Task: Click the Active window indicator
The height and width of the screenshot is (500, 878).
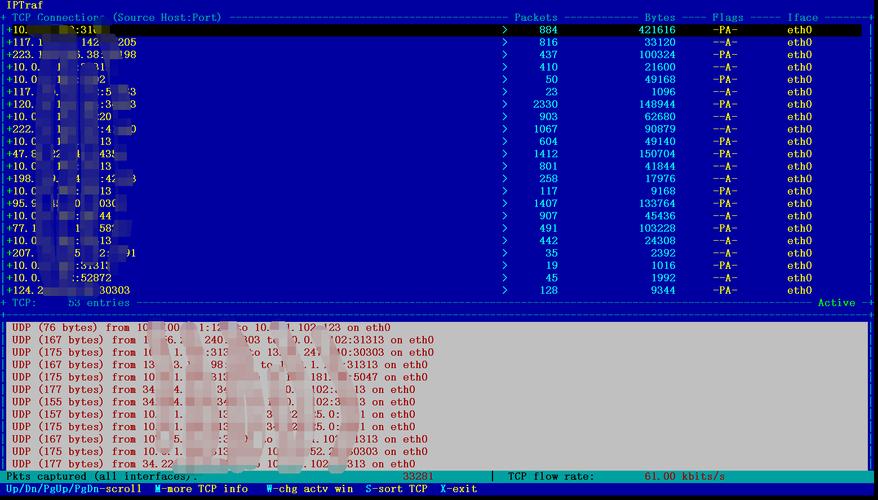Action: 837,303
